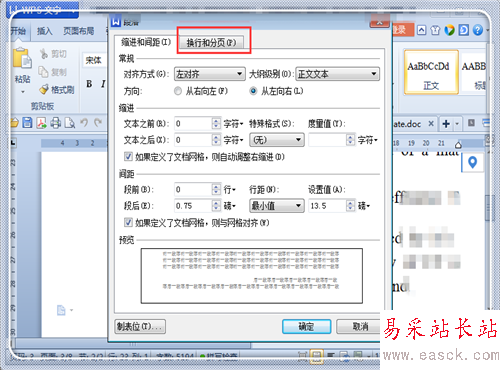Collapse the ribbon with up-arrow icon

[422, 30]
